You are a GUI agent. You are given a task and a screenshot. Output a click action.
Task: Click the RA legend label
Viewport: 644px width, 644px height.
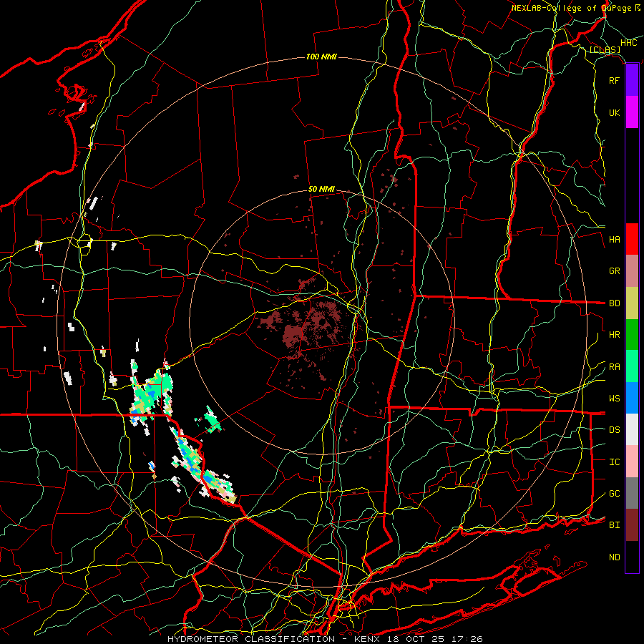[x=614, y=367]
